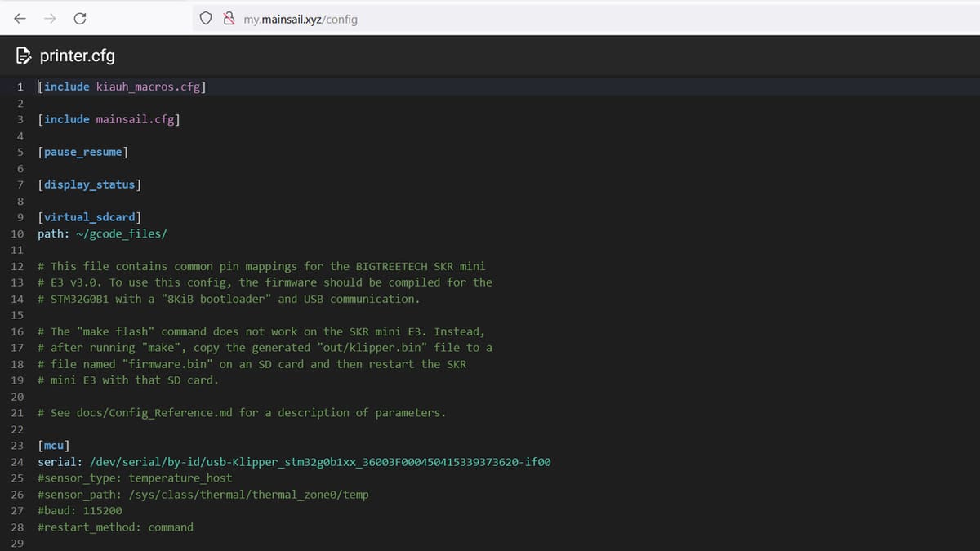Viewport: 980px width, 551px height.
Task: Click on the [display_status] section header
Action: click(x=89, y=184)
